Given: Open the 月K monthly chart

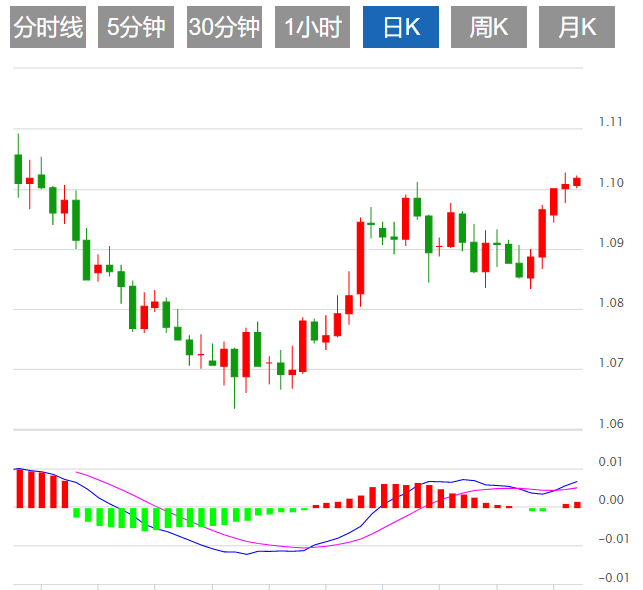Looking at the screenshot, I should (x=577, y=27).
